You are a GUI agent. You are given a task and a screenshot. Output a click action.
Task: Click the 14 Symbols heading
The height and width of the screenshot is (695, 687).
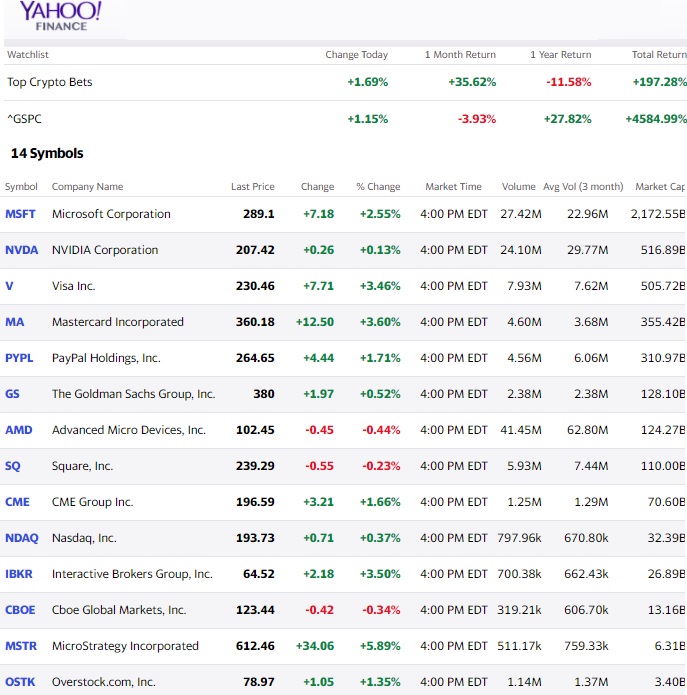coord(47,153)
